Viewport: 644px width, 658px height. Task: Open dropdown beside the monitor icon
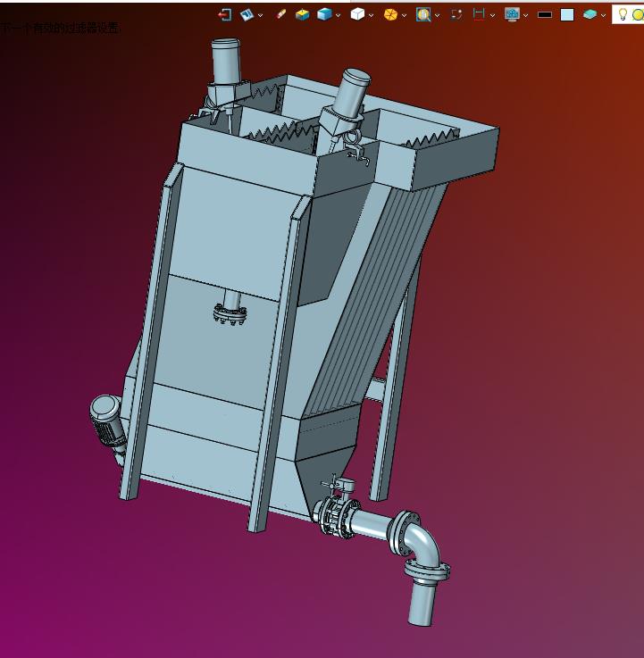pos(525,15)
